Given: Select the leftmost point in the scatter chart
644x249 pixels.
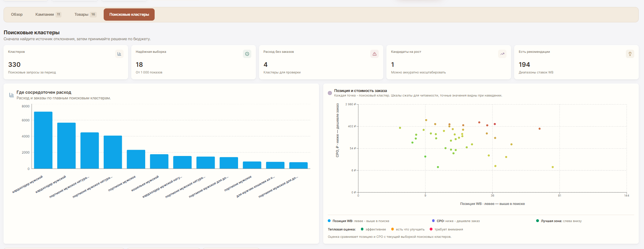Looking at the screenshot, I should pyautogui.click(x=400, y=128).
